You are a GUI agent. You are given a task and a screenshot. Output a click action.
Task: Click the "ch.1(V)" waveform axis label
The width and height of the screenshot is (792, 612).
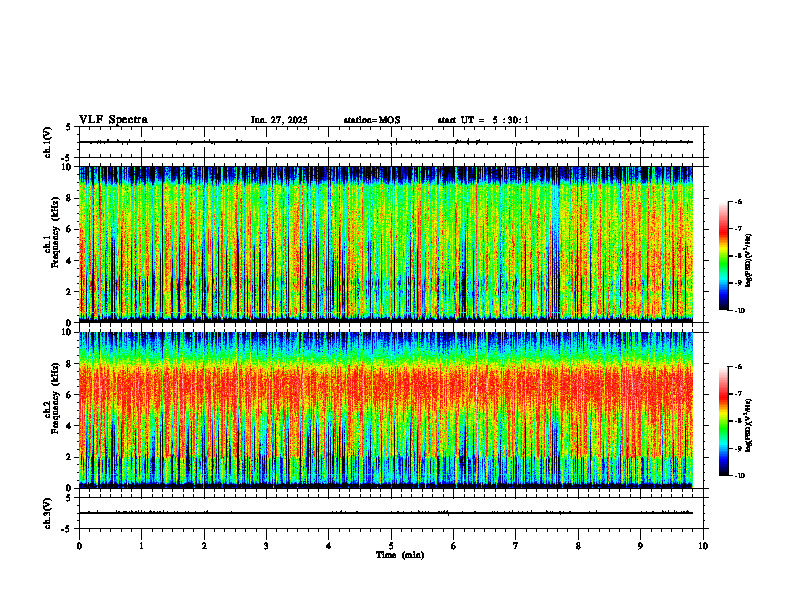point(47,142)
